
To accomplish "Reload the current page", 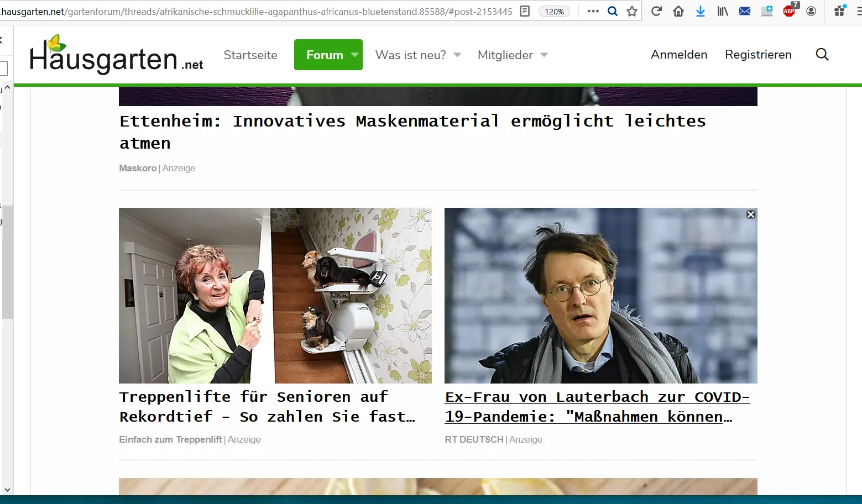I will 656,11.
